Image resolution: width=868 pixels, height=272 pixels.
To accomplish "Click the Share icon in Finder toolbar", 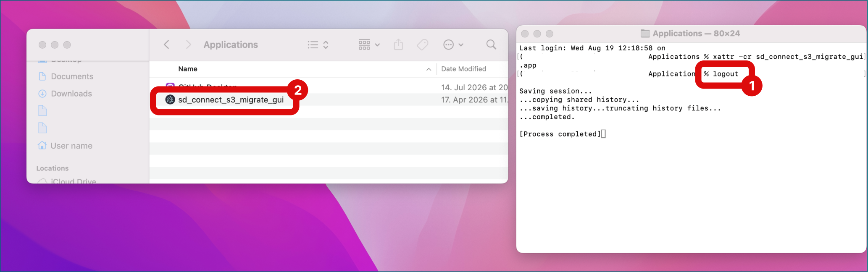I will pyautogui.click(x=398, y=44).
